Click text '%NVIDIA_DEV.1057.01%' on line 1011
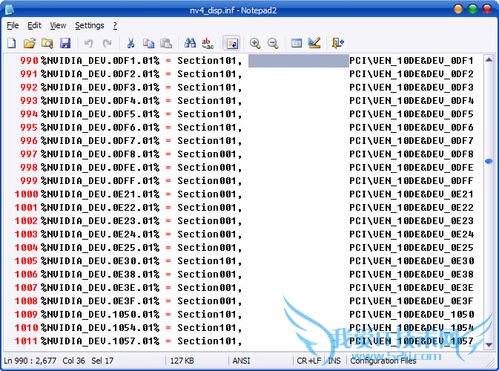This screenshot has height=371, width=499. click(x=100, y=341)
